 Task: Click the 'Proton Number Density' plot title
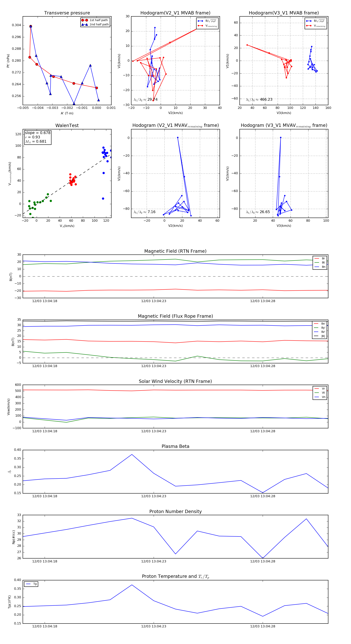(x=175, y=511)
